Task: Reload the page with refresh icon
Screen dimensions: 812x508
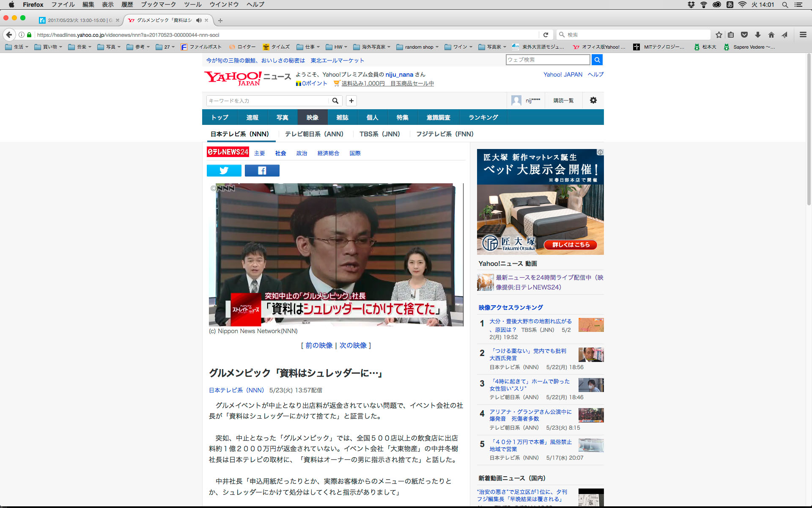Action: tap(546, 35)
